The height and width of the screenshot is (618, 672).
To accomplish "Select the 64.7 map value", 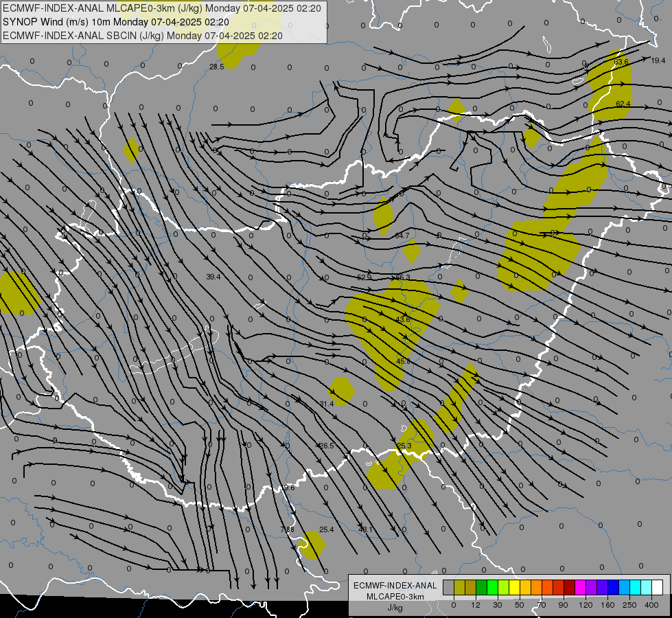I will pyautogui.click(x=402, y=236).
